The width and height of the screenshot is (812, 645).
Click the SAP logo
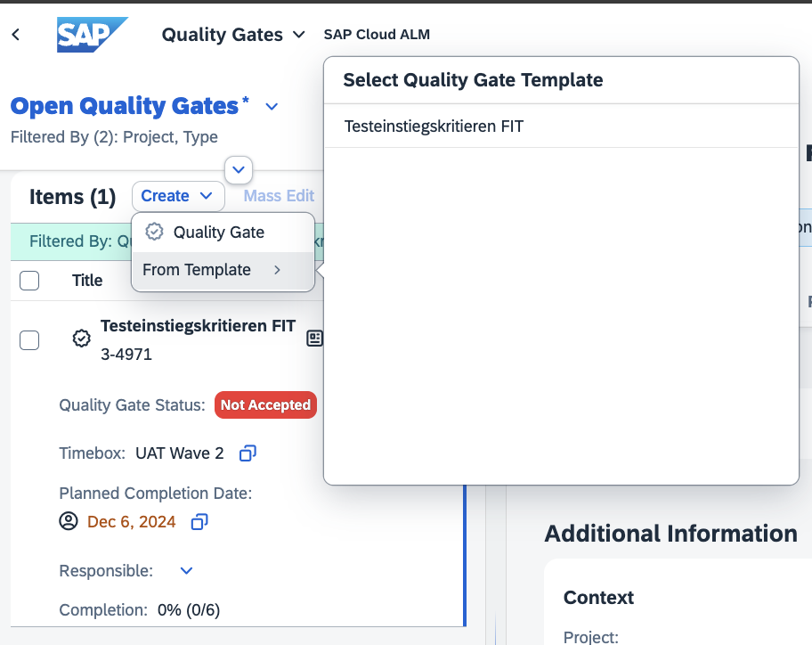click(x=92, y=35)
